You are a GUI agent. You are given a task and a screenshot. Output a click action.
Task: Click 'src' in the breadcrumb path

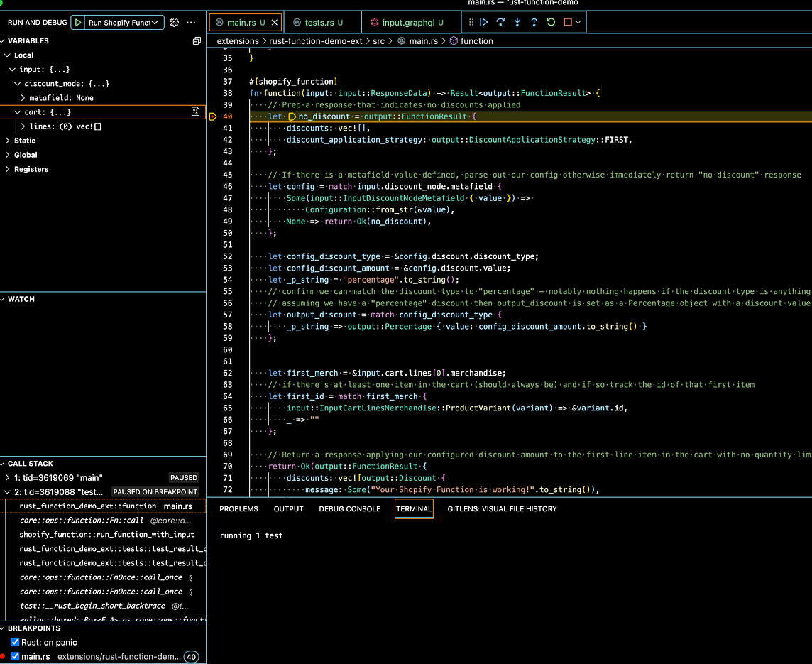pos(378,41)
